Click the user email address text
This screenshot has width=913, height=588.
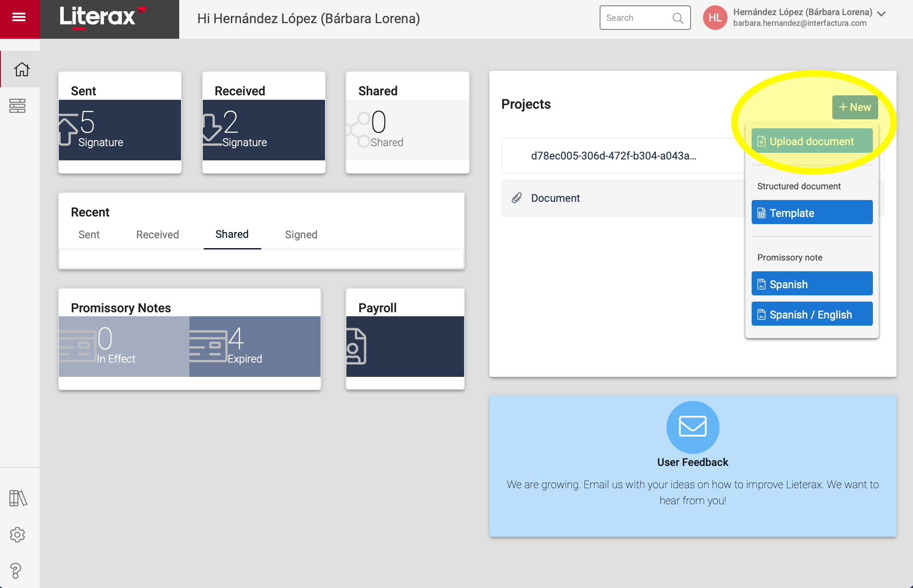[x=800, y=23]
